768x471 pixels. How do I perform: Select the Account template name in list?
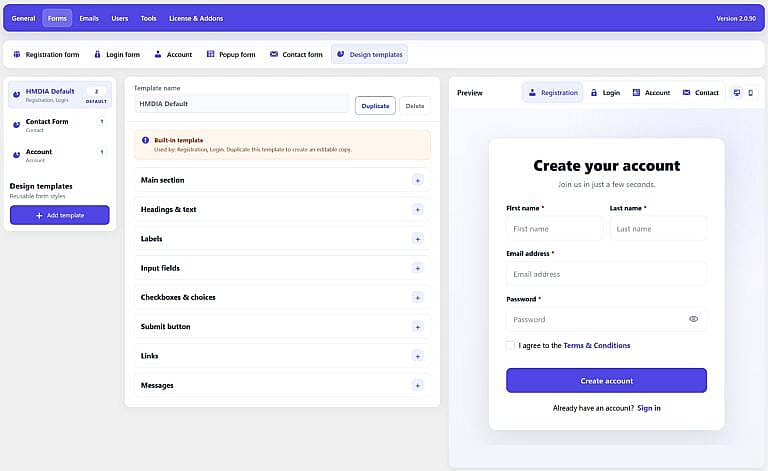39,152
